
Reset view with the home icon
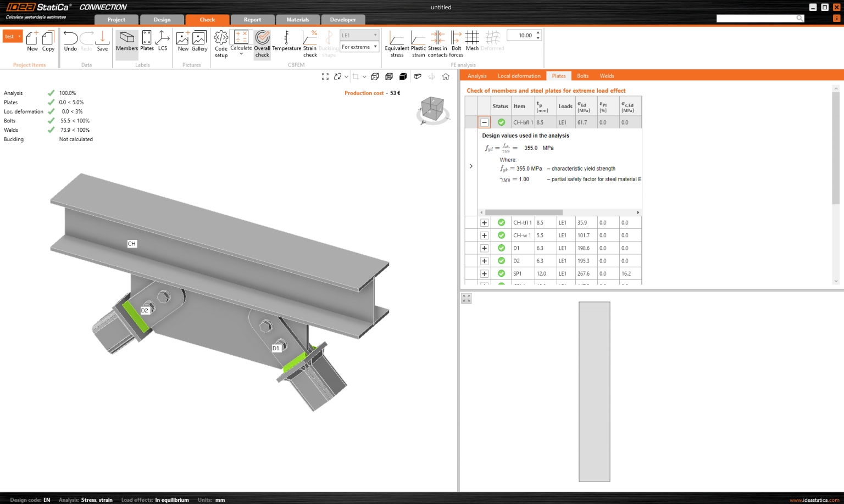(x=446, y=76)
